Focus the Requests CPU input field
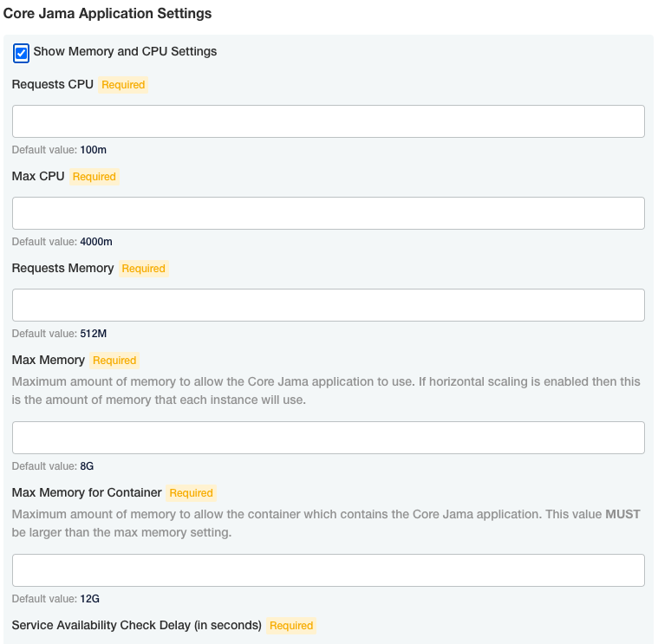This screenshot has width=658, height=644. click(329, 121)
